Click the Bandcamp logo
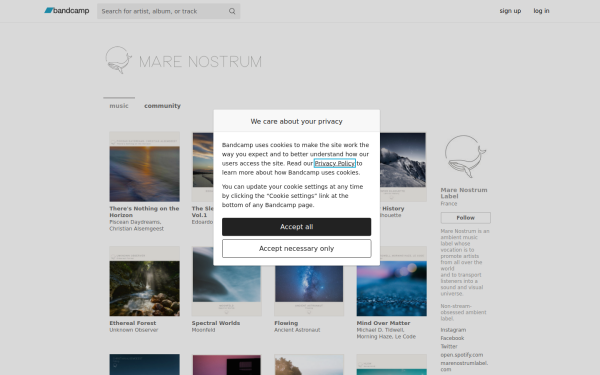Viewport: 600px width, 375px height. 67,11
